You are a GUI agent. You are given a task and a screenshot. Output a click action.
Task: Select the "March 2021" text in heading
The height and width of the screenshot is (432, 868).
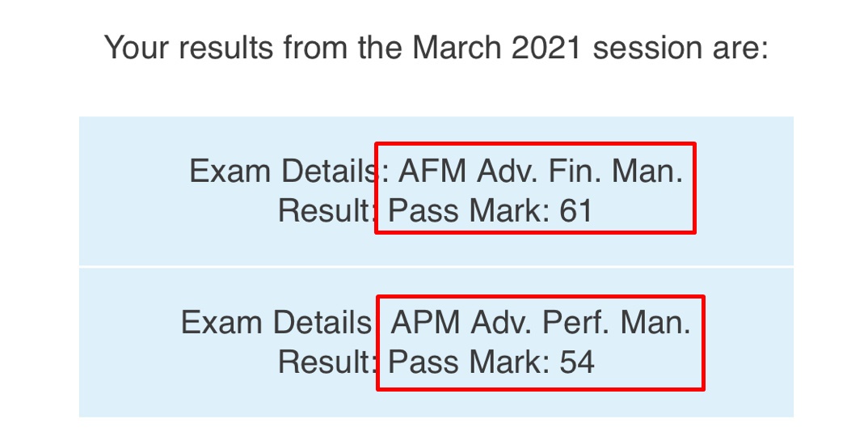coord(499,48)
